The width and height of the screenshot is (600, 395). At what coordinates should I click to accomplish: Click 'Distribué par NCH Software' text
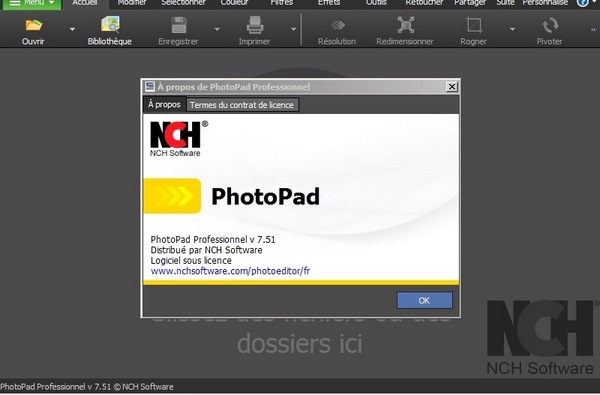[206, 250]
